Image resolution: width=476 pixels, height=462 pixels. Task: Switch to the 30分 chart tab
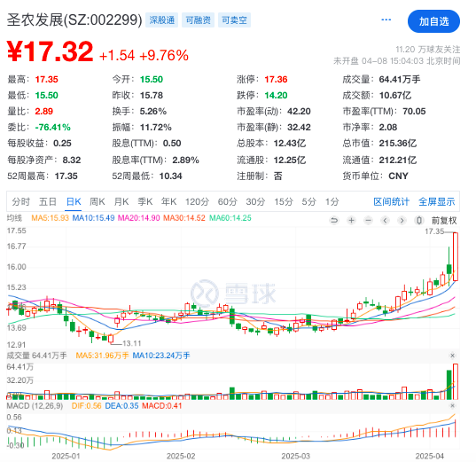(255, 201)
